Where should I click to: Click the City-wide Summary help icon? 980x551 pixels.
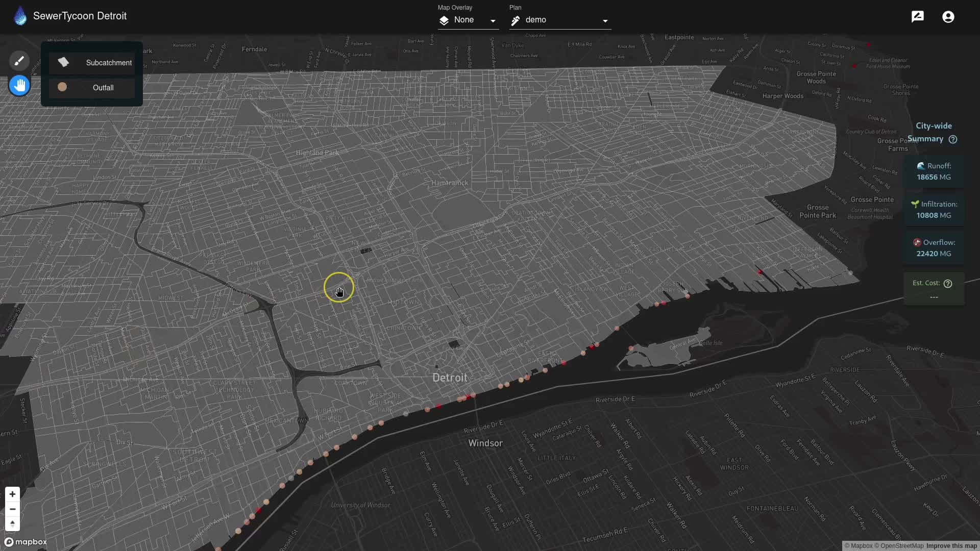click(953, 139)
